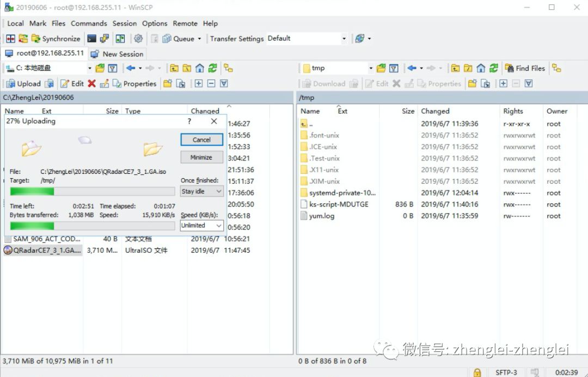Toggle local directory tree icon
This screenshot has height=377, width=588.
click(x=228, y=68)
